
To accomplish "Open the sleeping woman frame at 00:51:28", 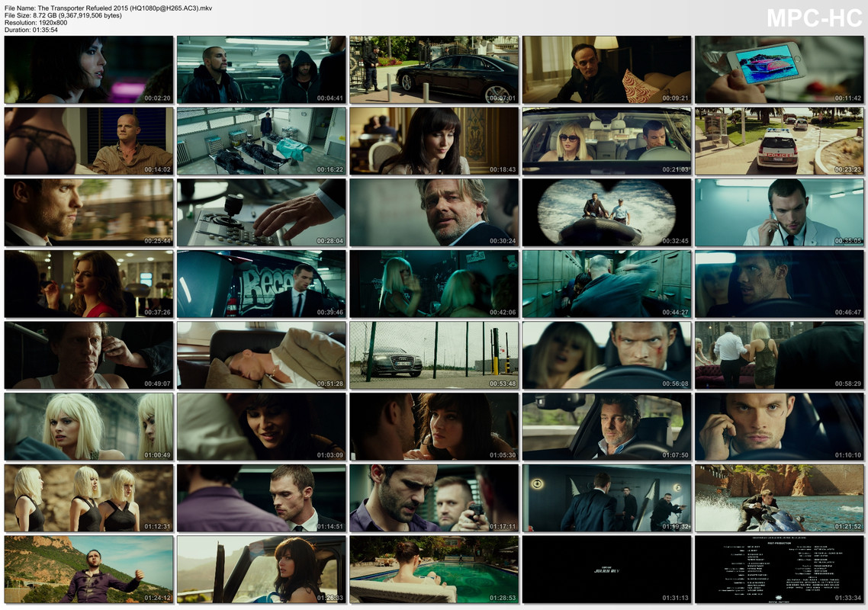I will tap(262, 355).
